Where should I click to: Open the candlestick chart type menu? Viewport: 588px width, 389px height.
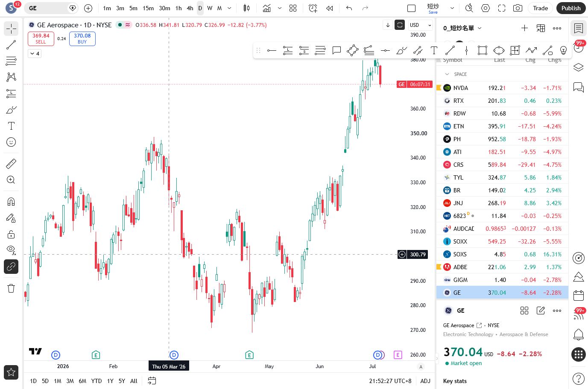[246, 8]
